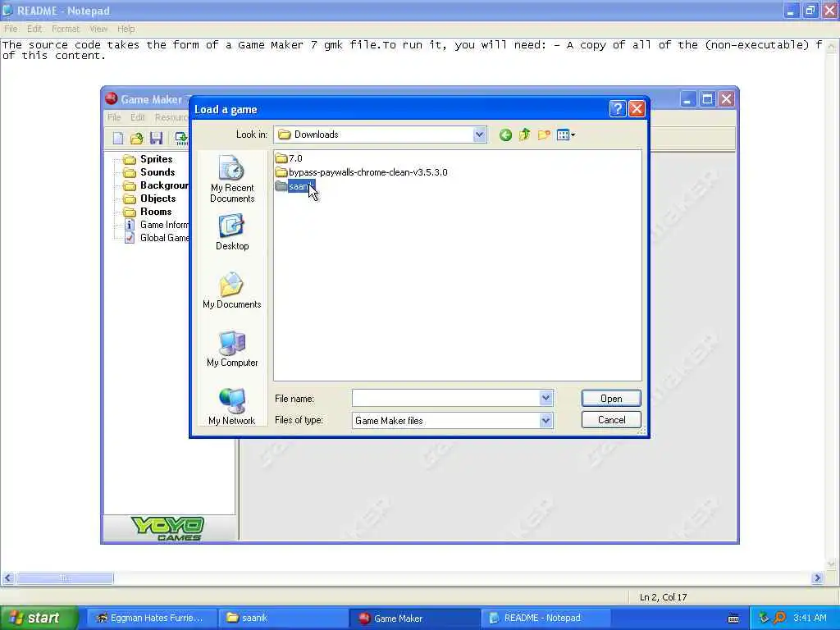The image size is (840, 630).
Task: Expand the Files of type dropdown
Action: click(x=546, y=421)
